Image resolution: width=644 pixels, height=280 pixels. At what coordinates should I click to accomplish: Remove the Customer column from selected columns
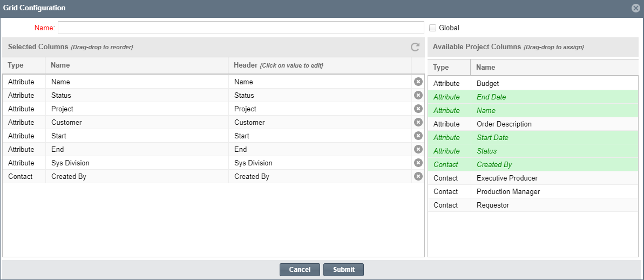coord(418,123)
